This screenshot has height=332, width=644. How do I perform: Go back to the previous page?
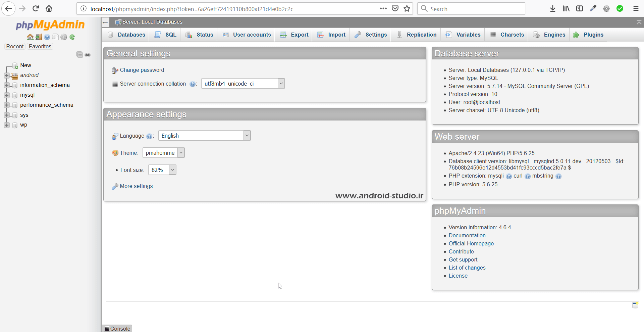click(x=8, y=8)
